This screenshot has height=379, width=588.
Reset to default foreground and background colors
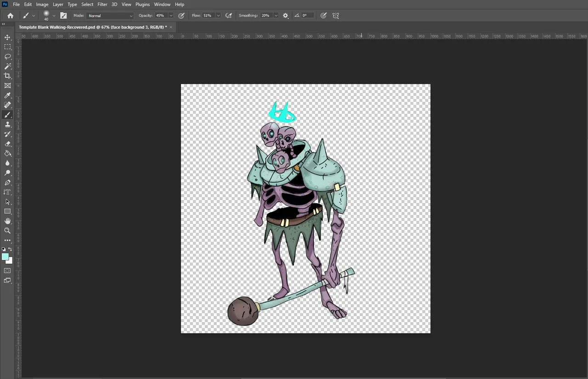pyautogui.click(x=4, y=249)
